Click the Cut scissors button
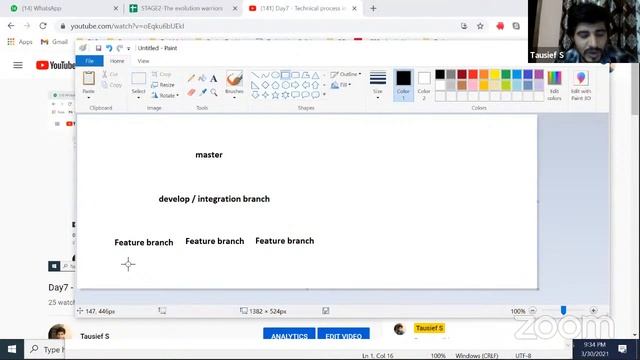The image size is (640, 360). (110, 74)
